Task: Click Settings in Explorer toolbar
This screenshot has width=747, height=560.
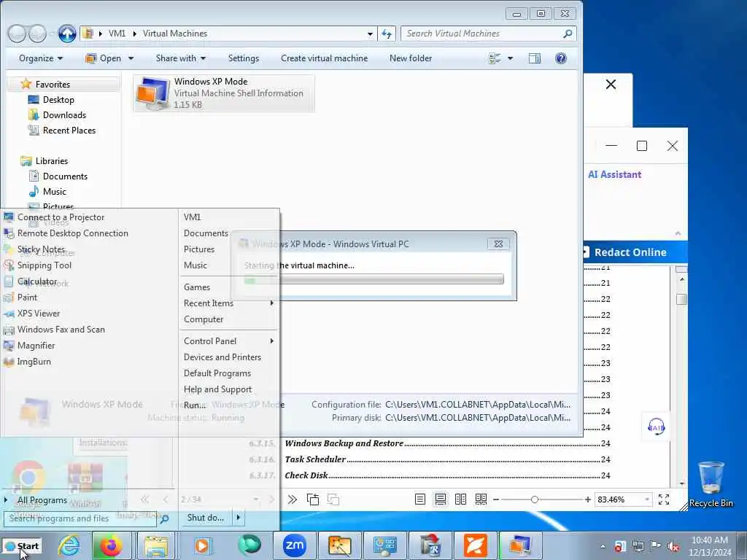Action: point(244,58)
